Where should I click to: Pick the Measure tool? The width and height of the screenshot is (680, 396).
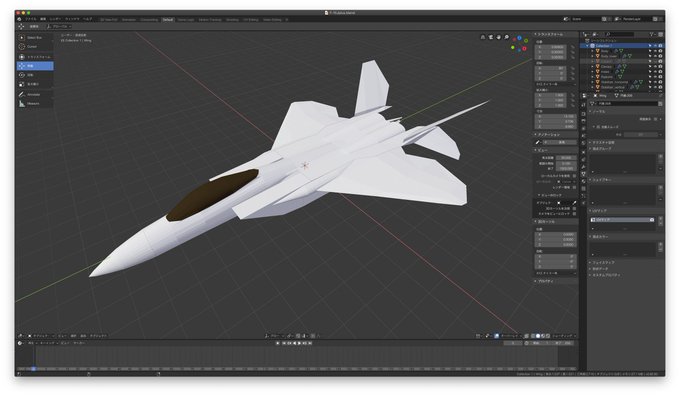[35, 103]
